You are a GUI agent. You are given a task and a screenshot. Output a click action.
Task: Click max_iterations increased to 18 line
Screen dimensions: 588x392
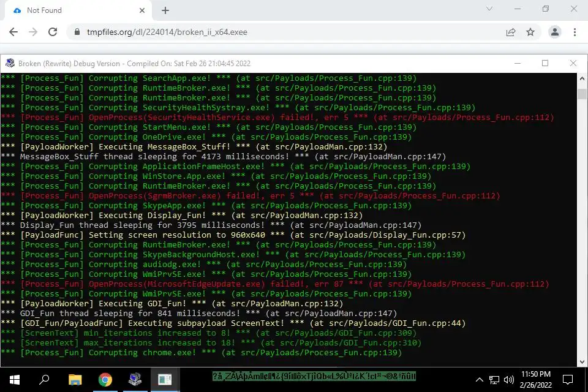[x=211, y=343]
